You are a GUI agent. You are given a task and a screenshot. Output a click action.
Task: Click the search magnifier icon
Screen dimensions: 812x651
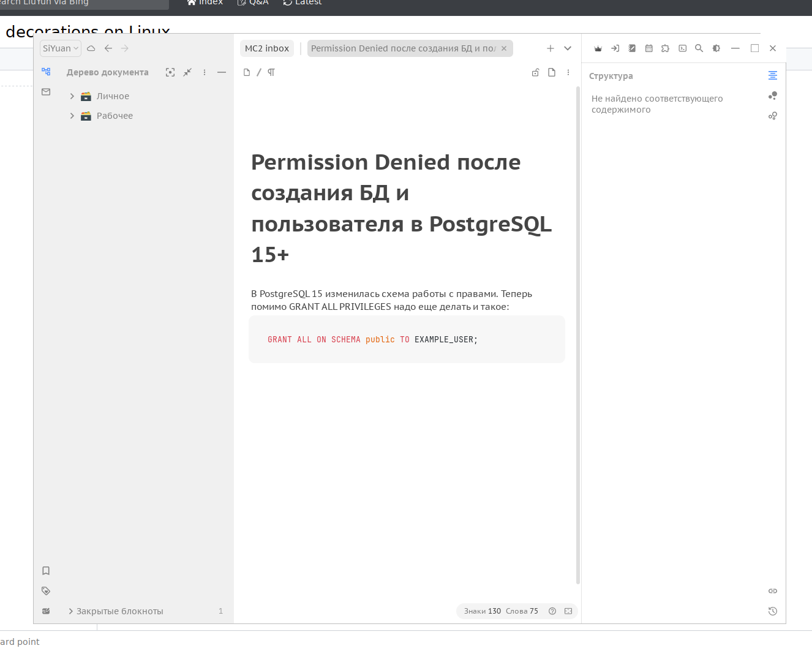point(699,48)
